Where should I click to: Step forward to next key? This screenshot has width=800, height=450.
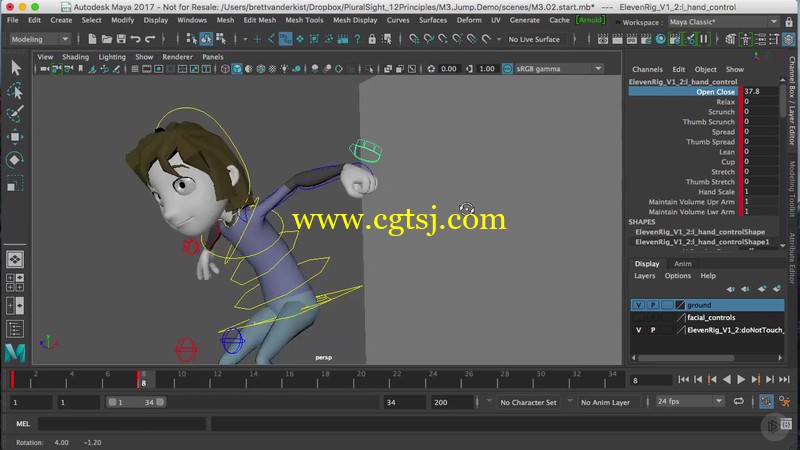[x=756, y=380]
